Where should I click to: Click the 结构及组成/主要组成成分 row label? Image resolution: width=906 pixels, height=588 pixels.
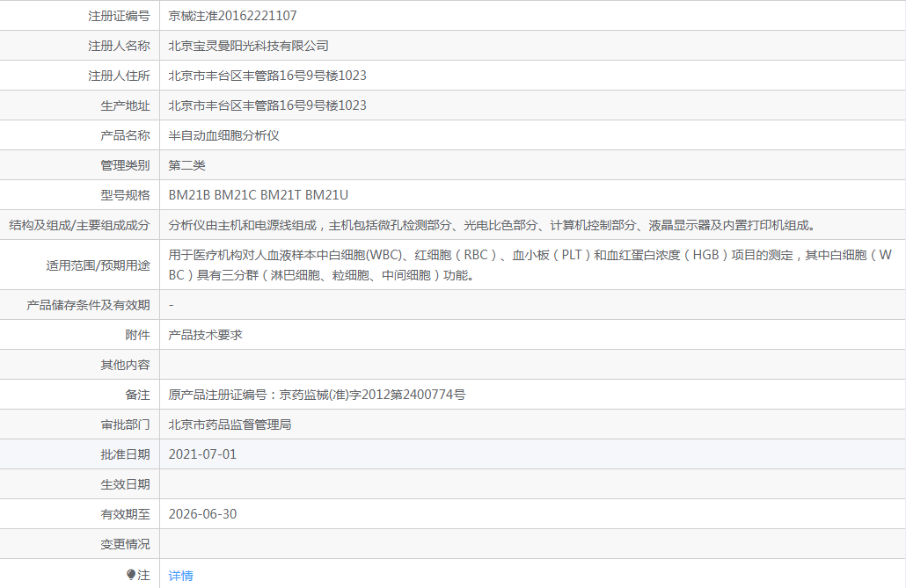pos(80,225)
